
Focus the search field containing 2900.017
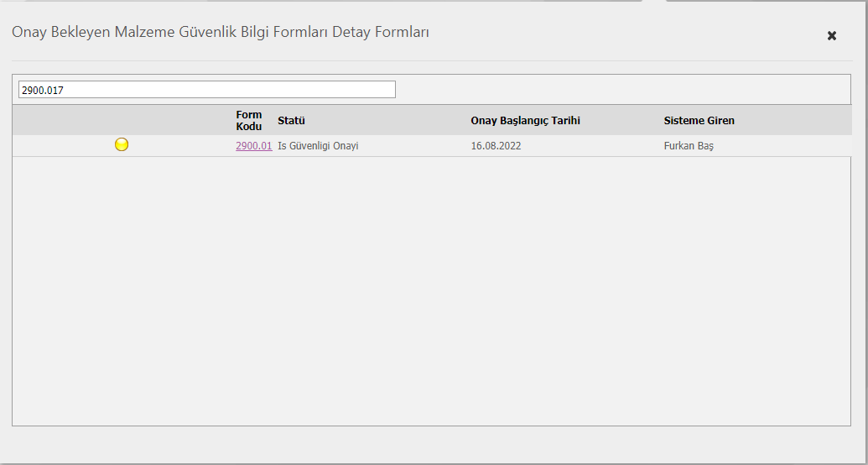(206, 90)
